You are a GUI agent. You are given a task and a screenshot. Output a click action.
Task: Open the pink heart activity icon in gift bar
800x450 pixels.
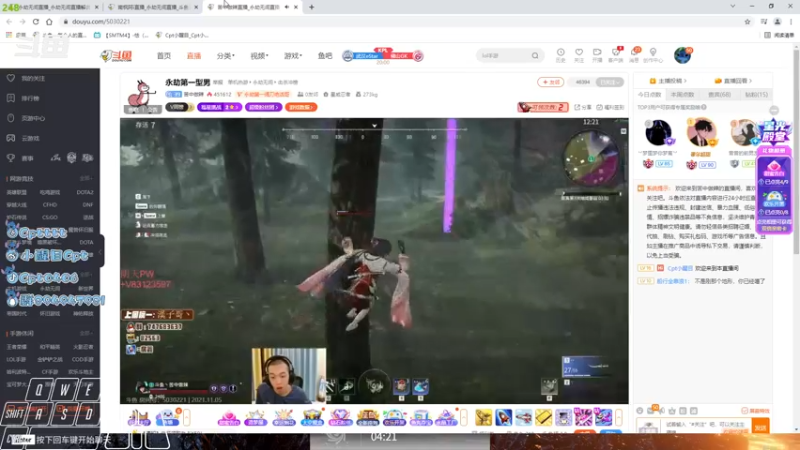pyautogui.click(x=229, y=417)
